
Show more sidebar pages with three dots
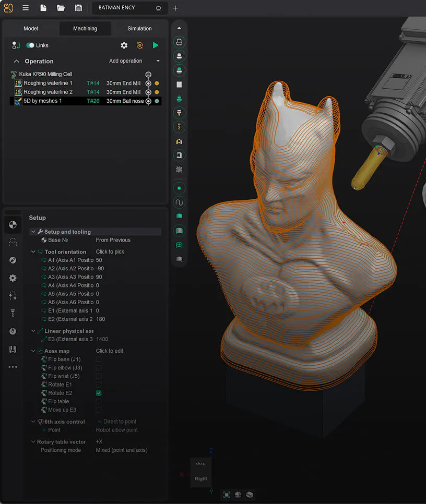click(x=13, y=367)
